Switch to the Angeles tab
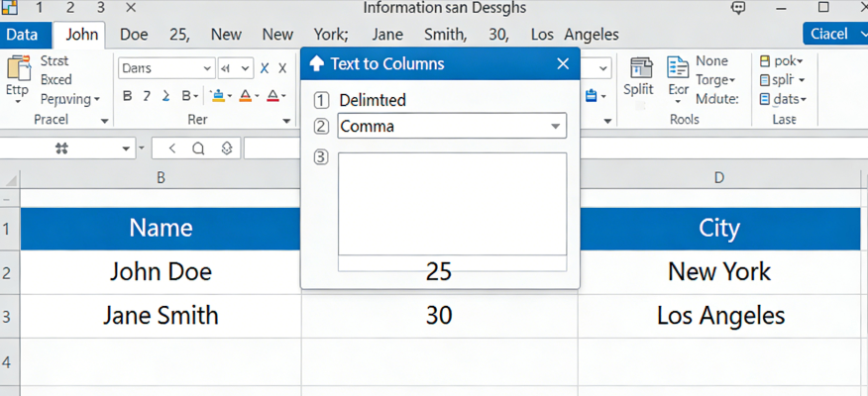This screenshot has width=868, height=396. tap(592, 35)
